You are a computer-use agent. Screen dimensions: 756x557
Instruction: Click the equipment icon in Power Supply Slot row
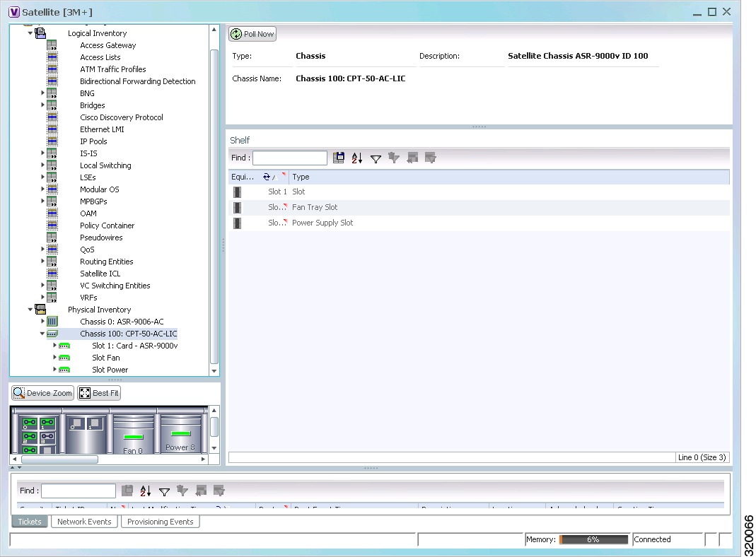tap(237, 223)
